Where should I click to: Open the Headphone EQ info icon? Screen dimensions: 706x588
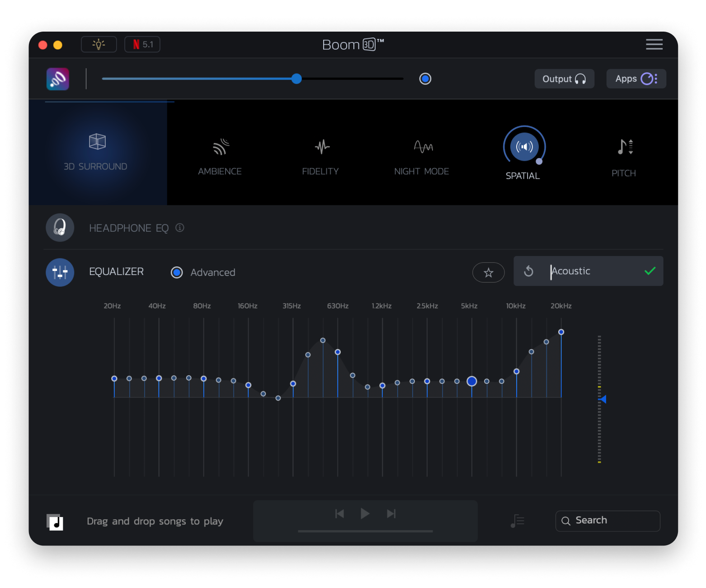tap(180, 228)
